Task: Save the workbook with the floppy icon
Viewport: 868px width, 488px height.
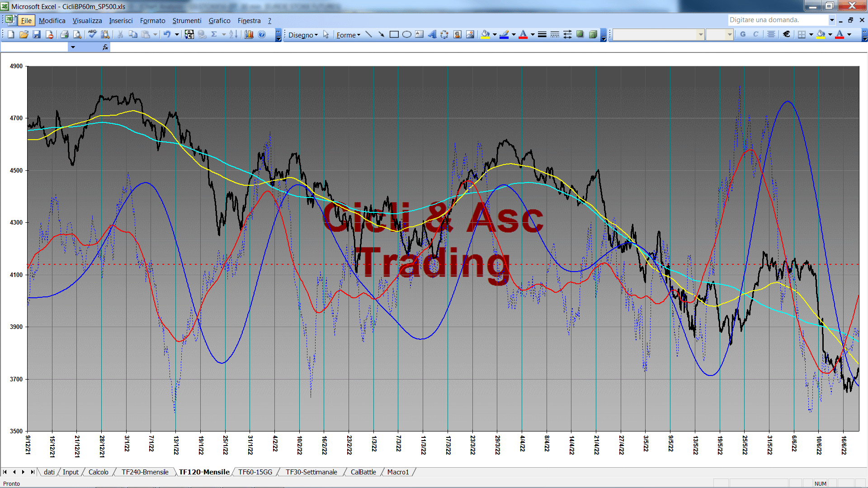Action: [37, 35]
